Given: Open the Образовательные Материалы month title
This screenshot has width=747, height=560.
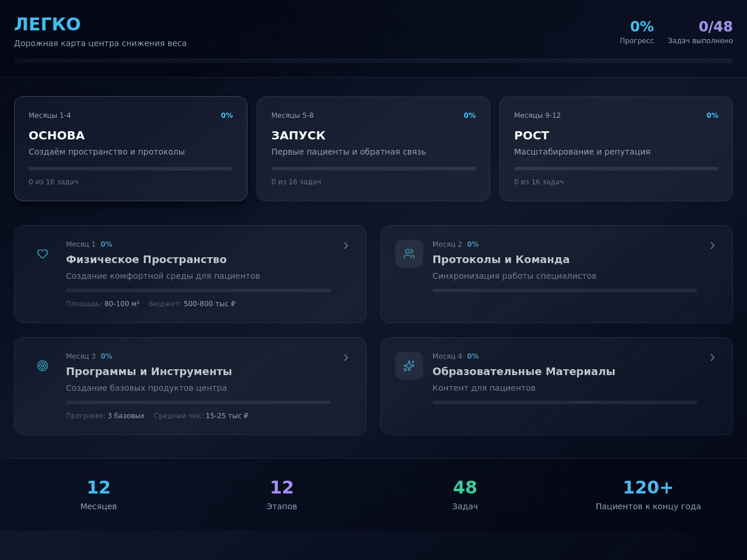Looking at the screenshot, I should click(x=523, y=372).
